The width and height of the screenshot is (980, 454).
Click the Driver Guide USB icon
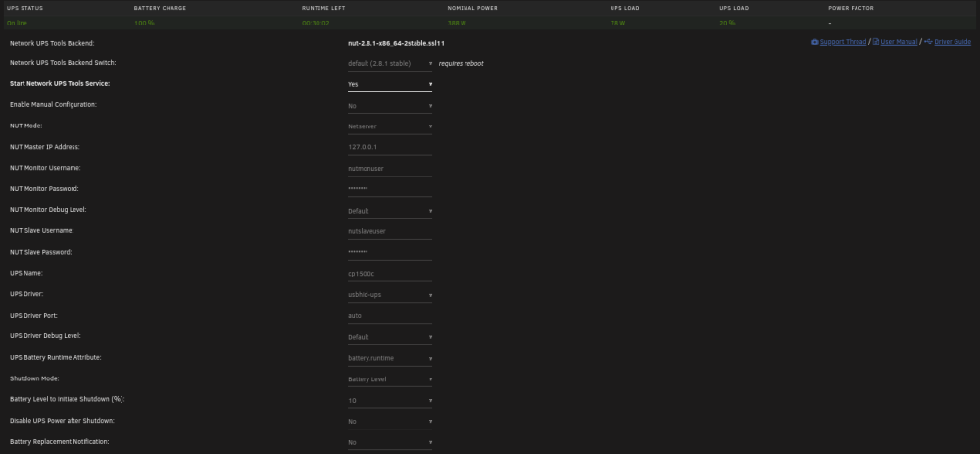(928, 42)
